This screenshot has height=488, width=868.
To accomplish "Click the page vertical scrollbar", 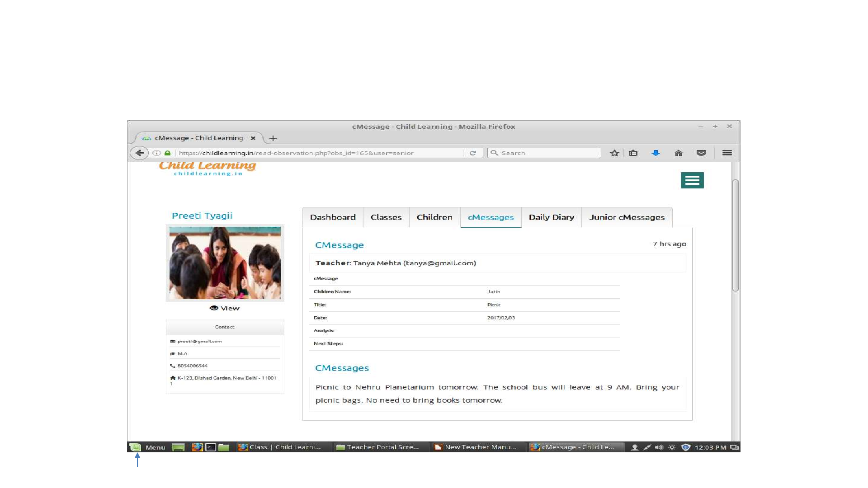I will click(x=736, y=235).
